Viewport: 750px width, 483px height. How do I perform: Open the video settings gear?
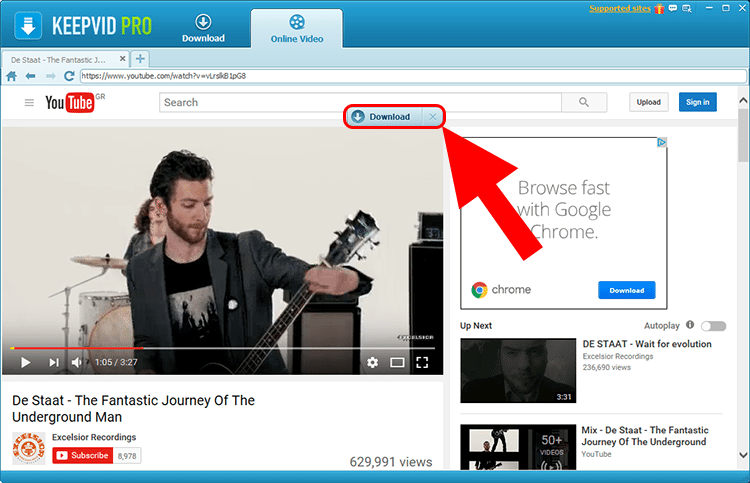[x=373, y=362]
